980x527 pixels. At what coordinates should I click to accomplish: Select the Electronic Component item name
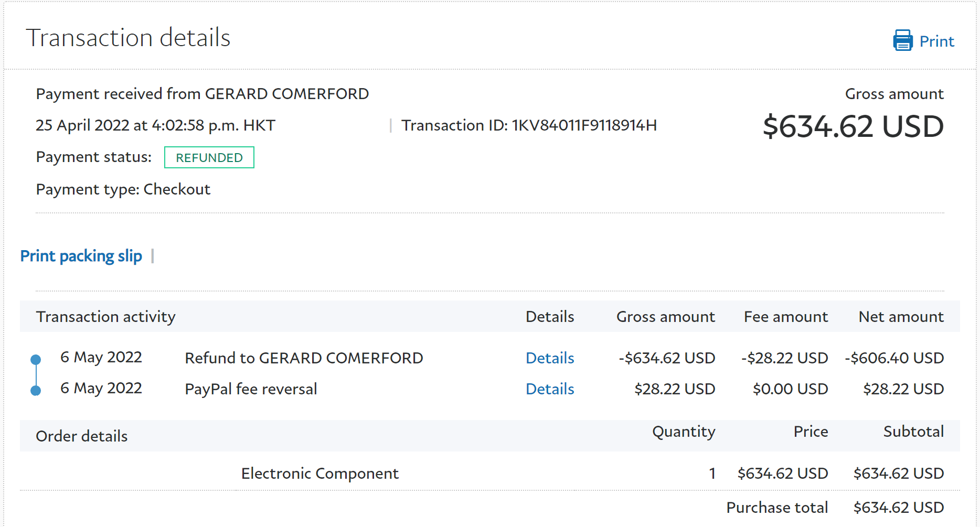319,474
